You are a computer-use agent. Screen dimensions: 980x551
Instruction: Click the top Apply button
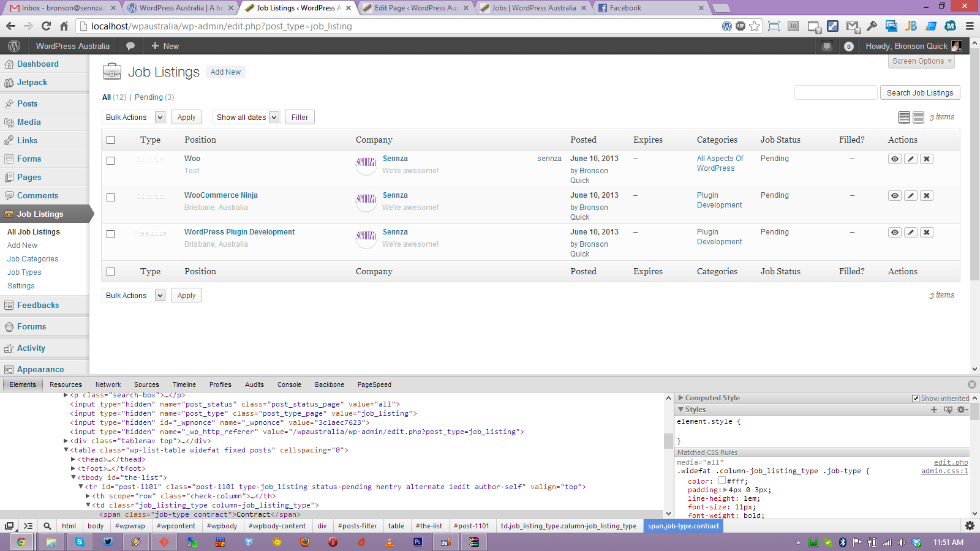tap(186, 118)
